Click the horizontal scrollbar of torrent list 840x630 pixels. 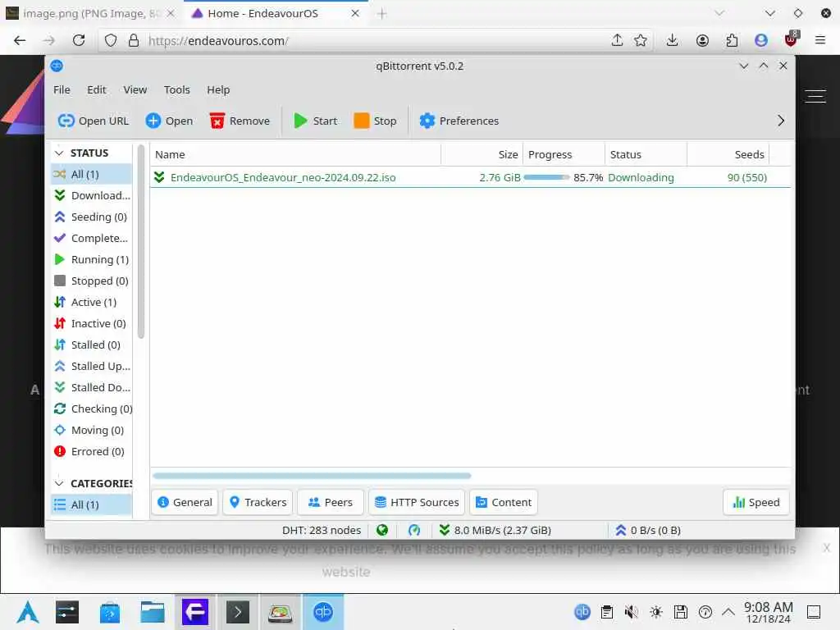coord(312,476)
